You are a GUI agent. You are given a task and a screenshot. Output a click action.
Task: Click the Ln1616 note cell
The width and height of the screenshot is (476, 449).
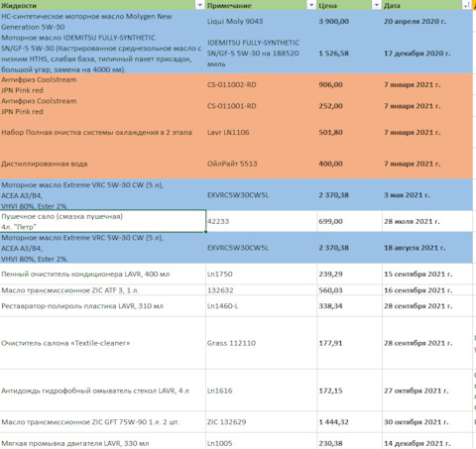[261, 391]
